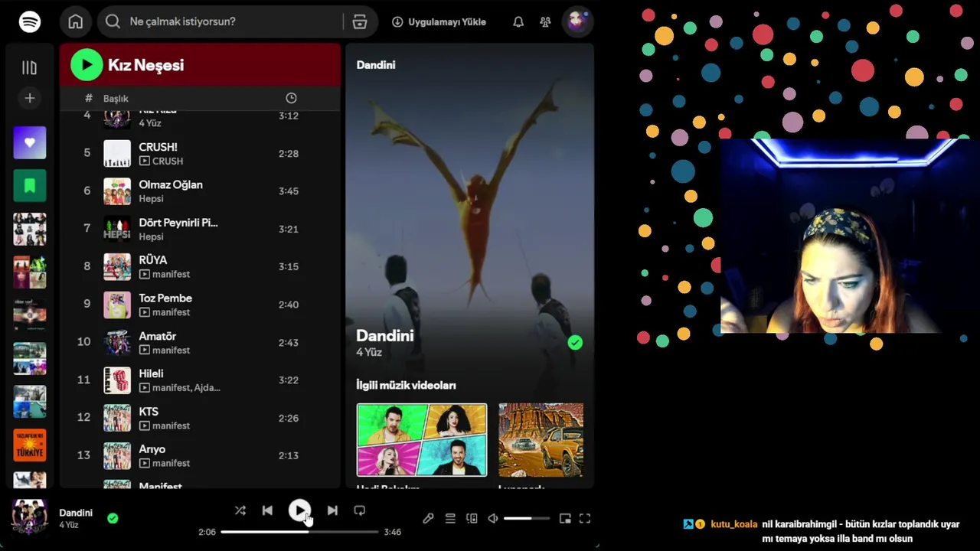Image resolution: width=980 pixels, height=551 pixels.
Task: Sort by the duration clock column
Action: (291, 98)
